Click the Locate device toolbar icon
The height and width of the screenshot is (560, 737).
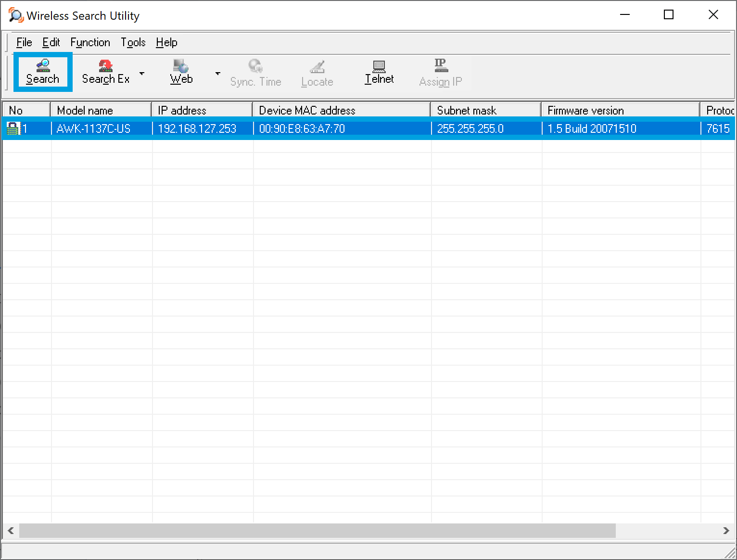tap(317, 73)
